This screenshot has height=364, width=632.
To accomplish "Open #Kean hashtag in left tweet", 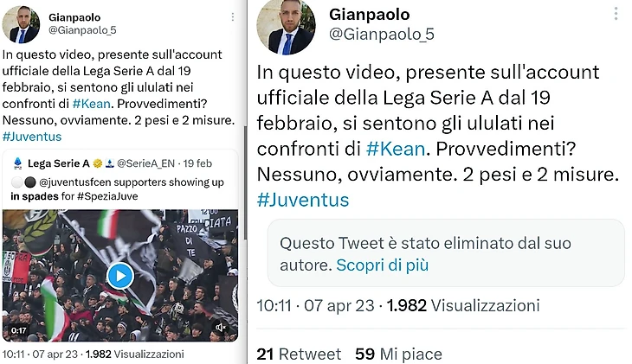I will [92, 104].
